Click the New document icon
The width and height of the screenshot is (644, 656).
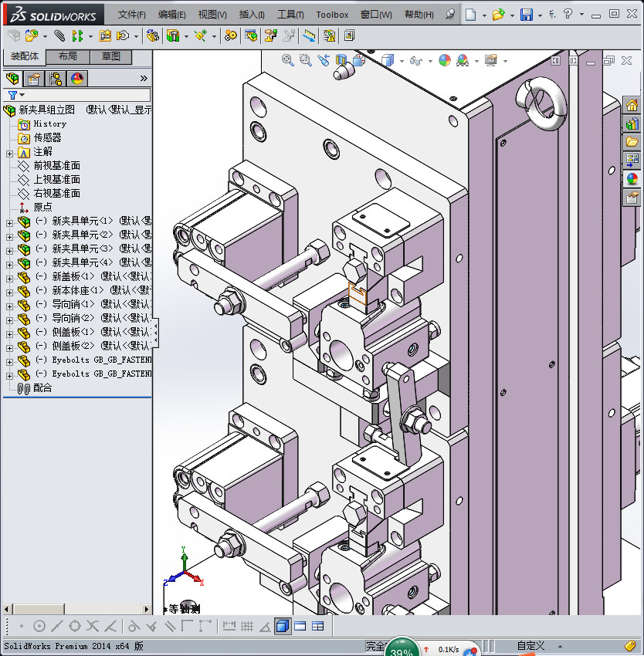(471, 15)
